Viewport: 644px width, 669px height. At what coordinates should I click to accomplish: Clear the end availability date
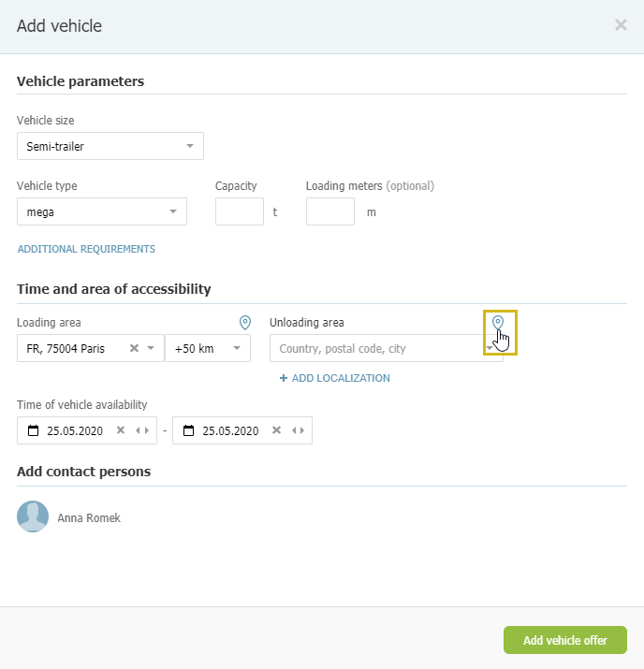tap(276, 430)
